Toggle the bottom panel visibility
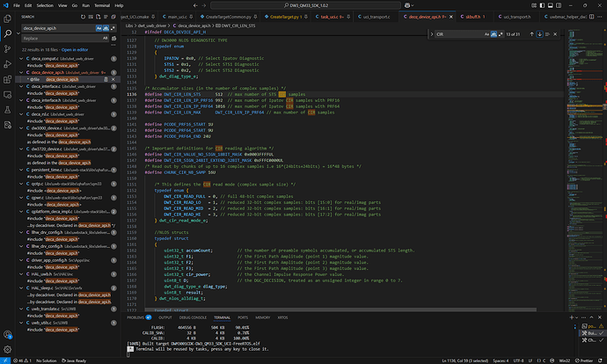The image size is (607, 364). coord(550,5)
